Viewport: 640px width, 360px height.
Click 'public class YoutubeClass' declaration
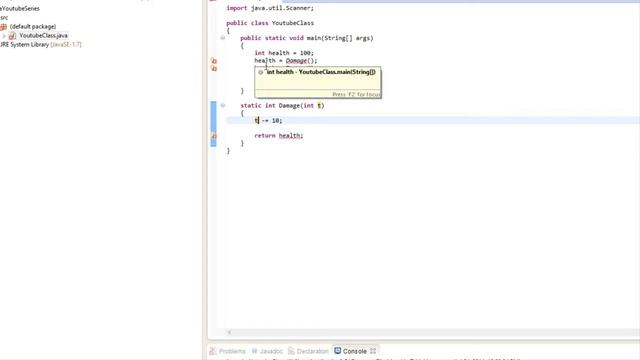[x=270, y=23]
